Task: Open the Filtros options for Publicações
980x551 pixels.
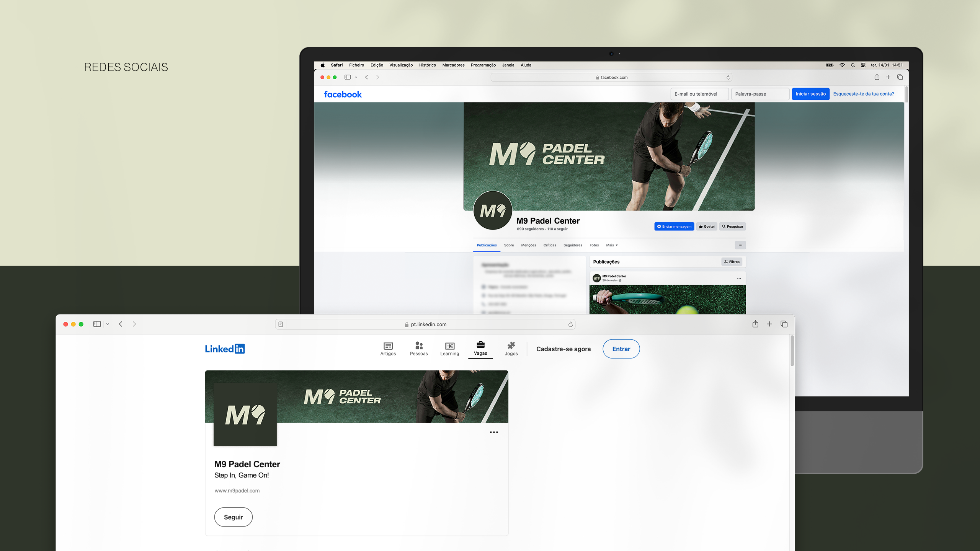Action: [x=732, y=262]
